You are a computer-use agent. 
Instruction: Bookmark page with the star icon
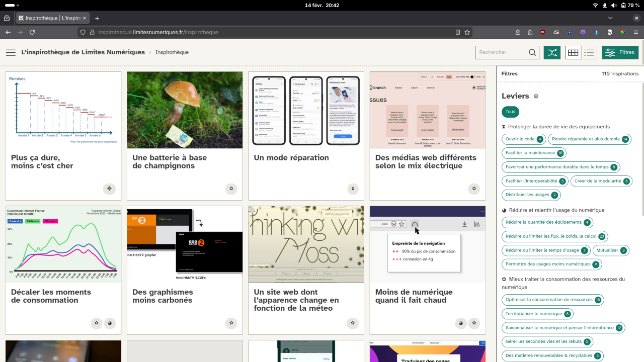[x=467, y=32]
